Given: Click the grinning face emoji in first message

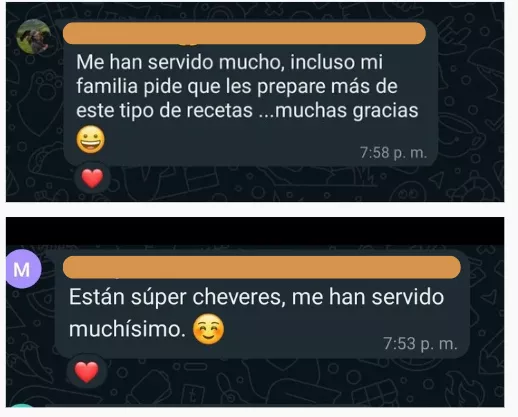Looking at the screenshot, I should point(90,139).
